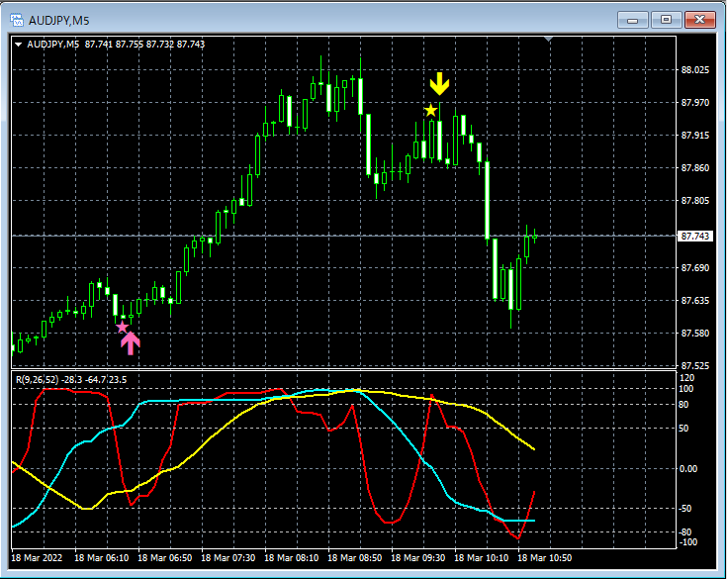Click the 87.805 price axis label
The width and height of the screenshot is (728, 579).
(695, 201)
